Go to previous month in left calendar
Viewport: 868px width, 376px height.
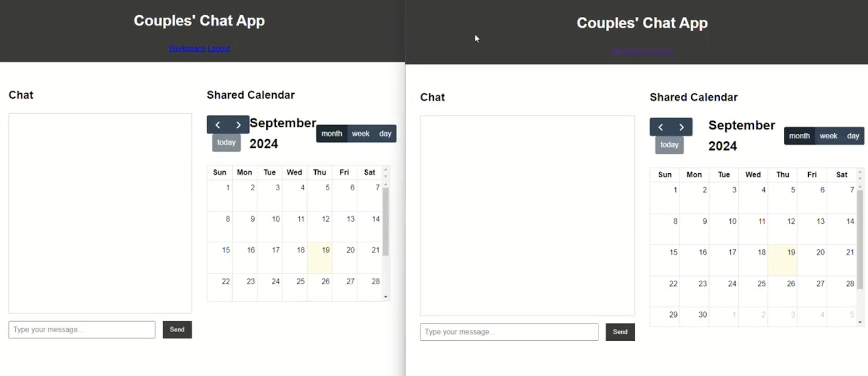pyautogui.click(x=218, y=125)
